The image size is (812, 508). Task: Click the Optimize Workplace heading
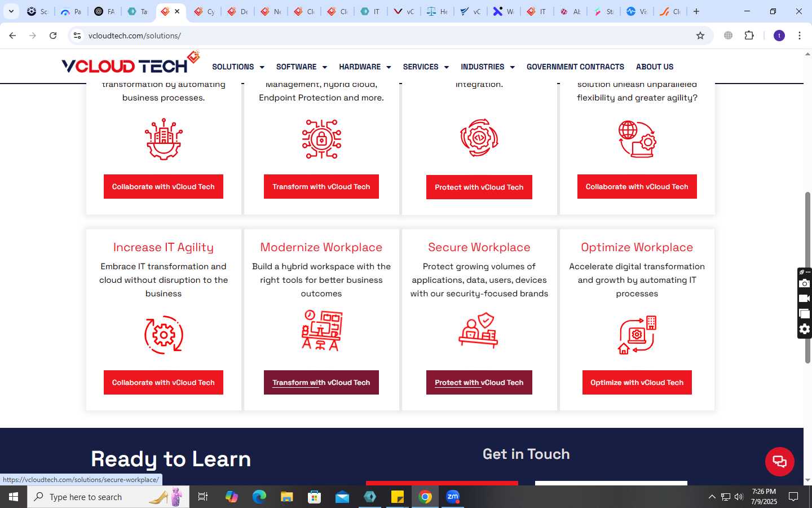(637, 247)
